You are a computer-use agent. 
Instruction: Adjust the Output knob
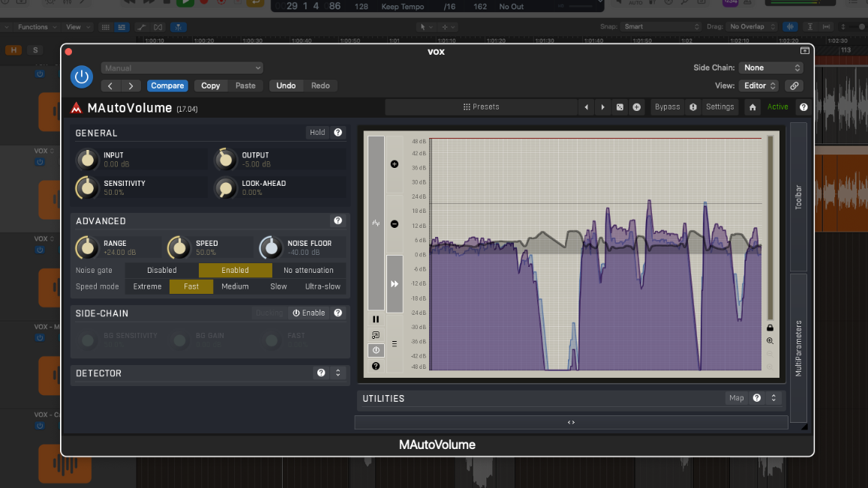click(x=225, y=160)
